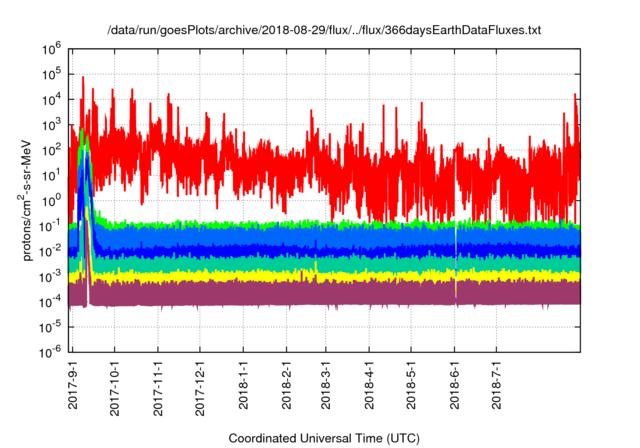Click the red flux data series
The height and width of the screenshot is (448, 640).
(300, 150)
